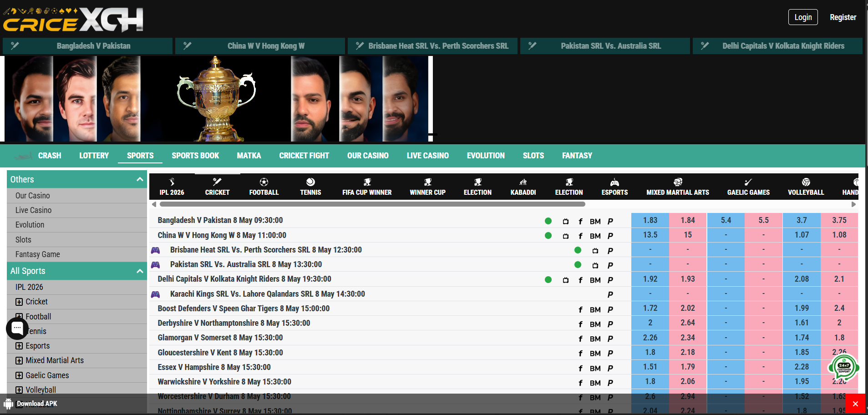The image size is (868, 415).
Task: Click the 13.5 back odds for China W match
Action: click(650, 235)
